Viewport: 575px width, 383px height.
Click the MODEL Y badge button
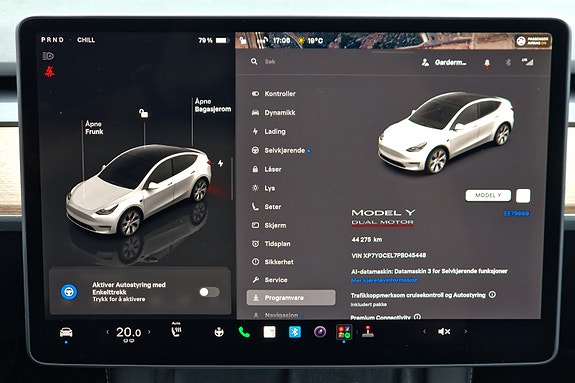[488, 195]
